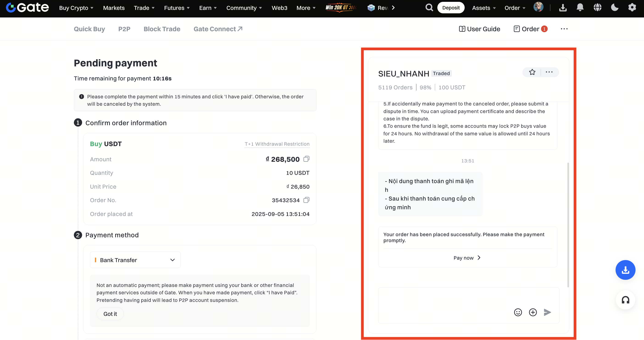Image resolution: width=644 pixels, height=340 pixels.
Task: Toggle dark mode moon icon
Action: point(614,8)
